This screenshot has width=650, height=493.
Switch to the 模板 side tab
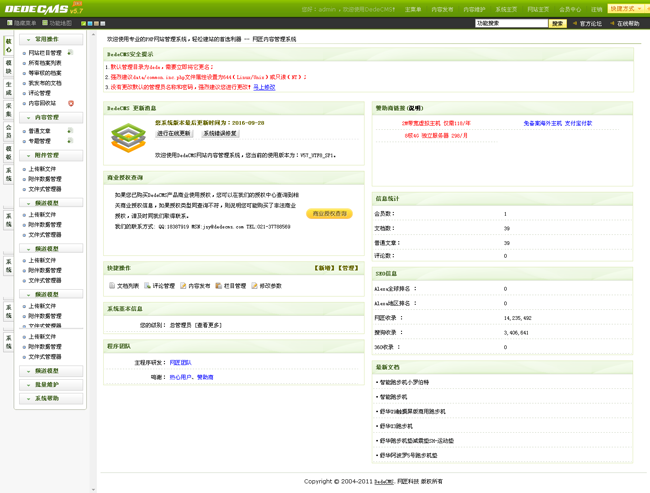pos(9,153)
